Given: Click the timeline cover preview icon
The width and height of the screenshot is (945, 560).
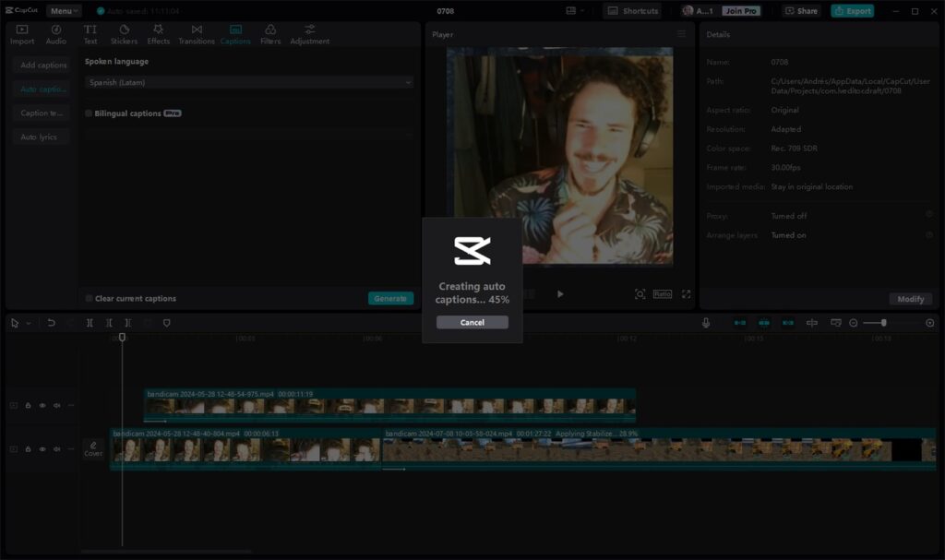Looking at the screenshot, I should [x=836, y=323].
